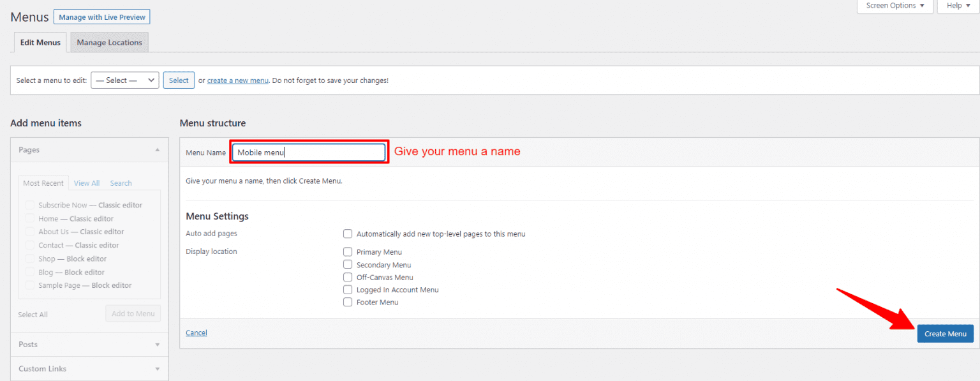Viewport: 980px width, 381px height.
Task: Tick the Off-Canvas Menu checkbox
Action: coord(348,277)
